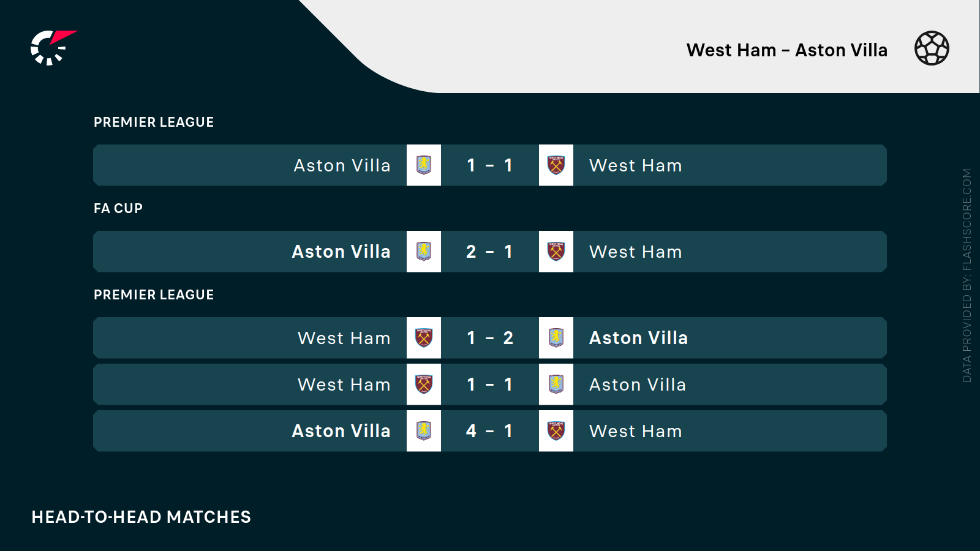This screenshot has width=980, height=551.
Task: Click the West Ham – Aston Villa title
Action: [x=786, y=50]
